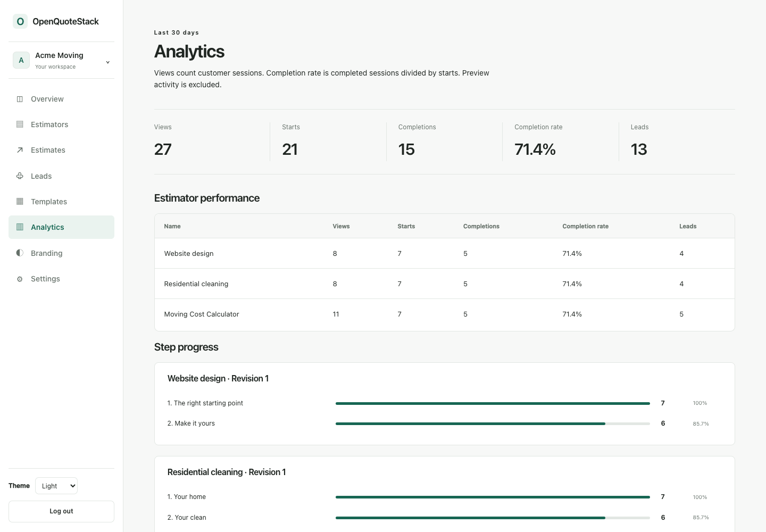
Task: Expand the Acme Moving workspace chevron
Action: [x=107, y=62]
